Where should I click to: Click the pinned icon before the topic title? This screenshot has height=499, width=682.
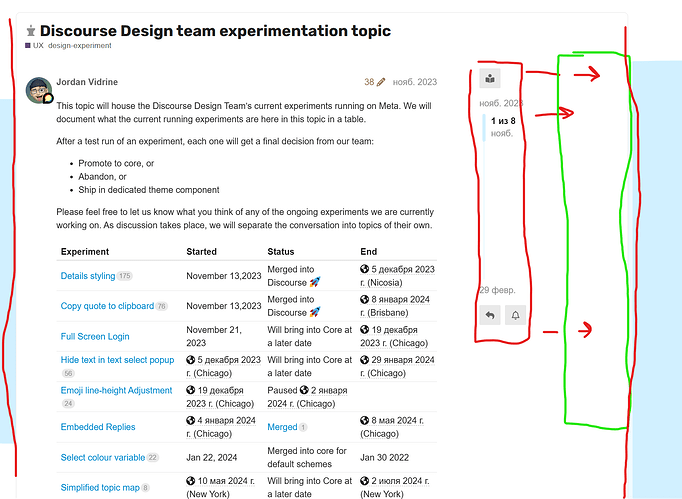coord(30,31)
